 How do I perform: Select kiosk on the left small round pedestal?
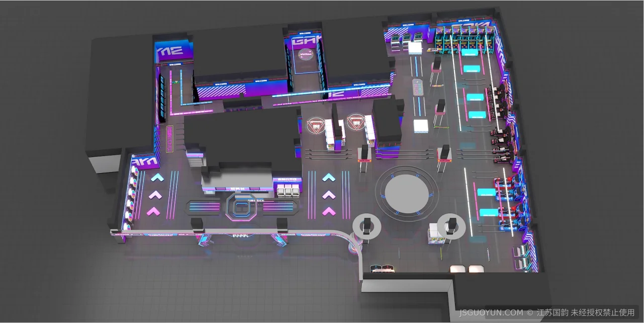tap(368, 225)
